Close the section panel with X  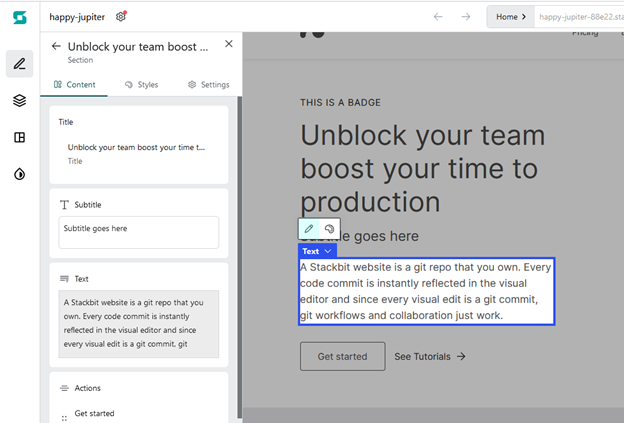coord(229,44)
